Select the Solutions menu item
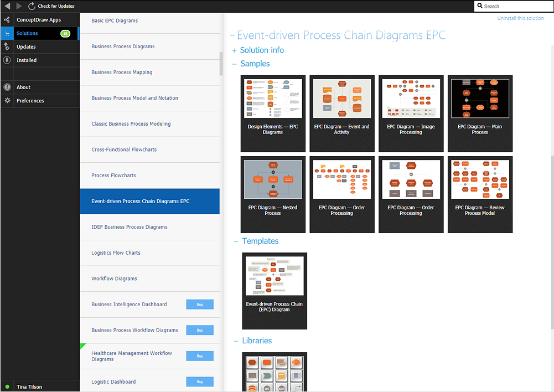The image size is (554, 392). pyautogui.click(x=40, y=33)
